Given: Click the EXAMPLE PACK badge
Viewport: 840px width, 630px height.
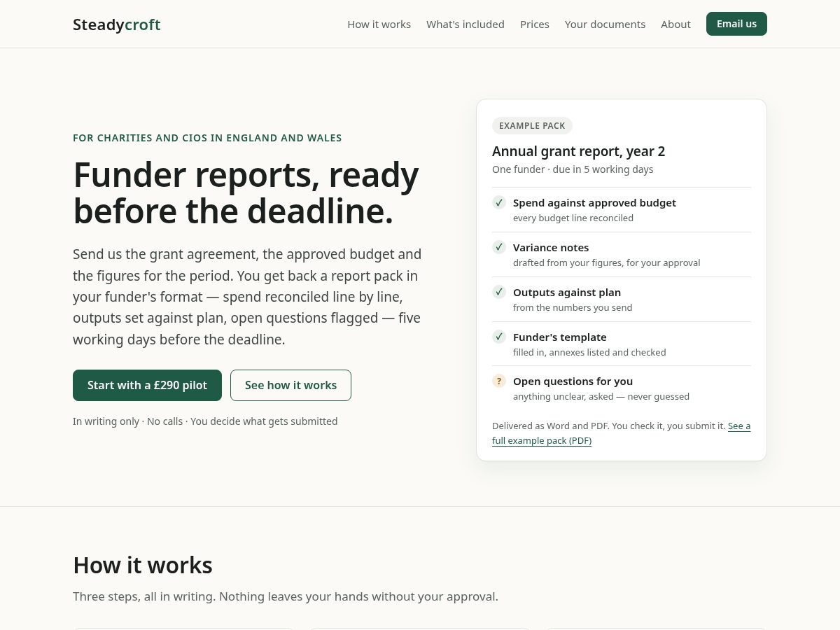Looking at the screenshot, I should pos(532,126).
